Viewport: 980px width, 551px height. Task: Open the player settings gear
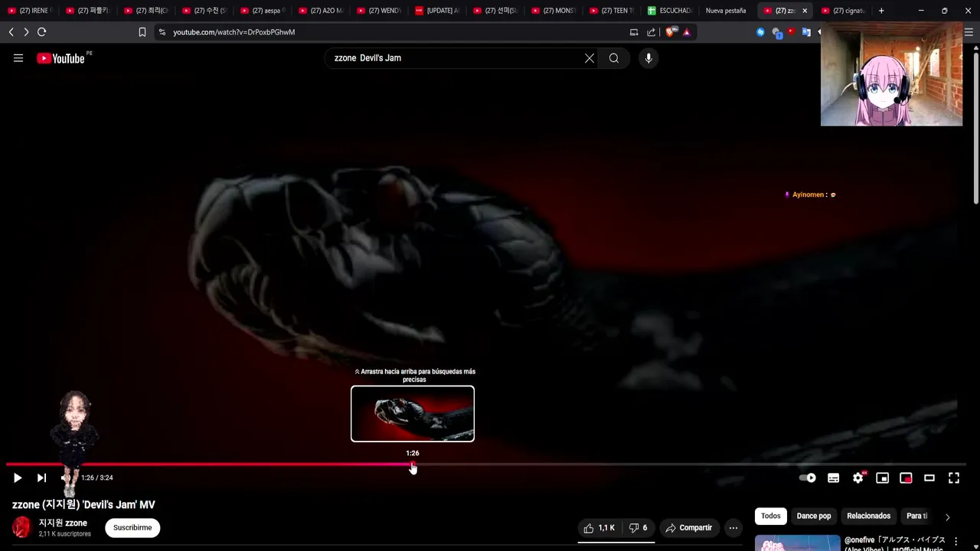coord(858,478)
